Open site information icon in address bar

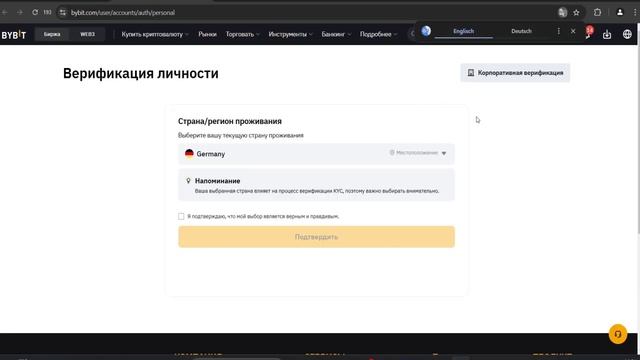62,13
